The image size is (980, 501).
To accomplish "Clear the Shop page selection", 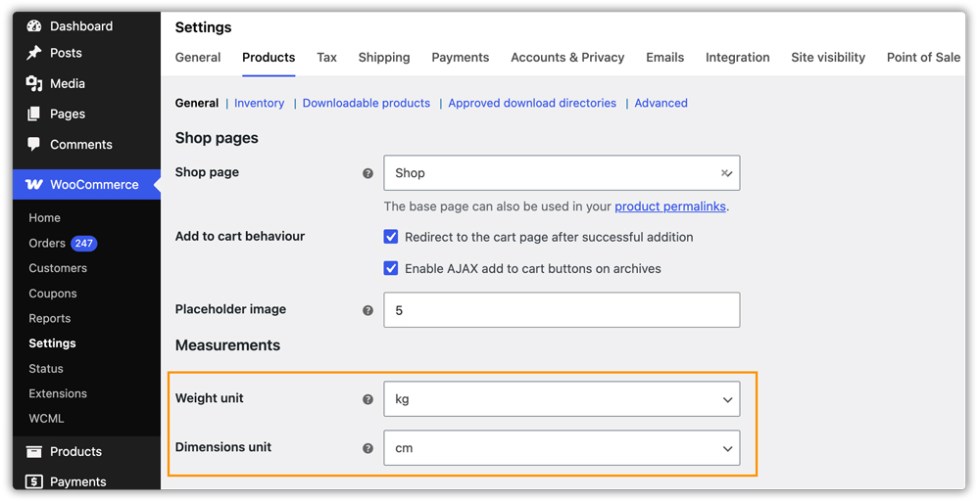I will click(x=724, y=173).
